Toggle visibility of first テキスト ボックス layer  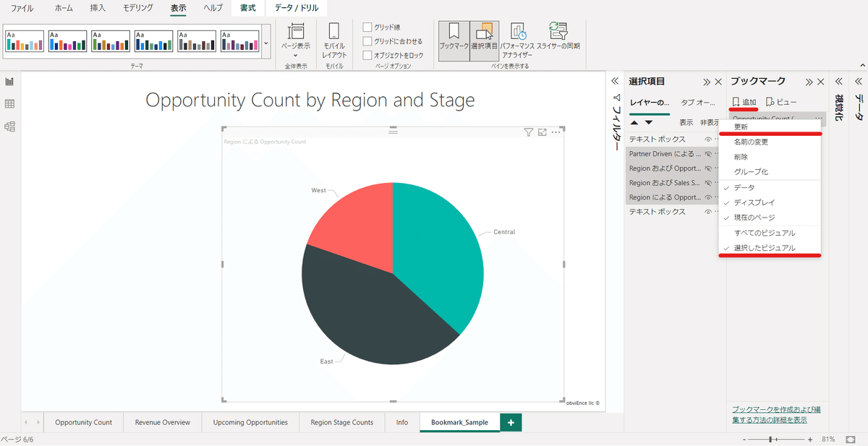click(707, 139)
